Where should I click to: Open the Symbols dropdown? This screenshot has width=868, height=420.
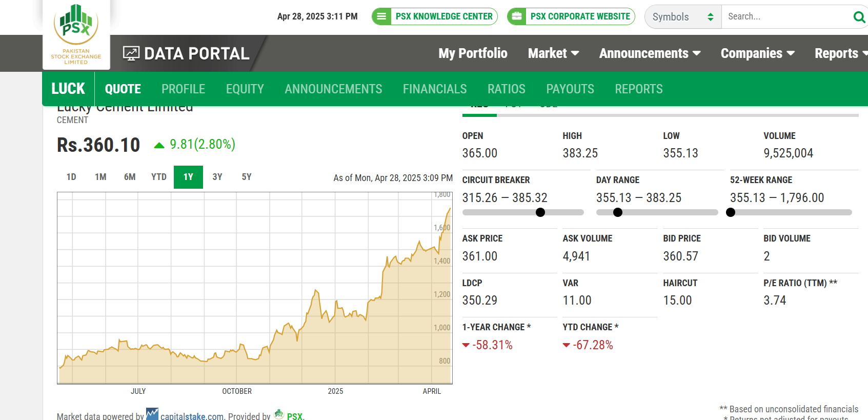(x=683, y=17)
